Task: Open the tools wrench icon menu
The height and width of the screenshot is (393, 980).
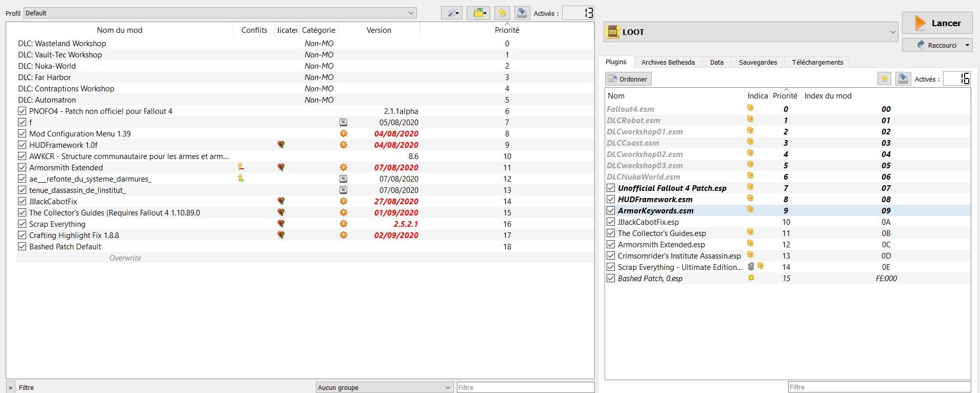Action: click(452, 13)
